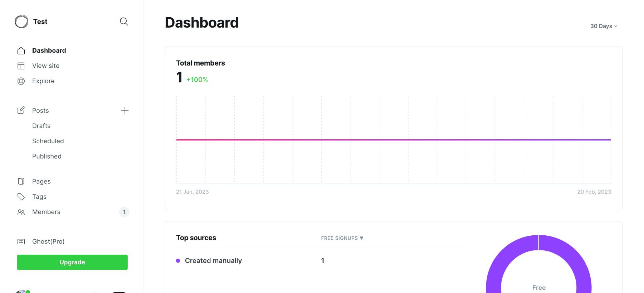
Task: Click the Dashboard home icon
Action: [21, 51]
